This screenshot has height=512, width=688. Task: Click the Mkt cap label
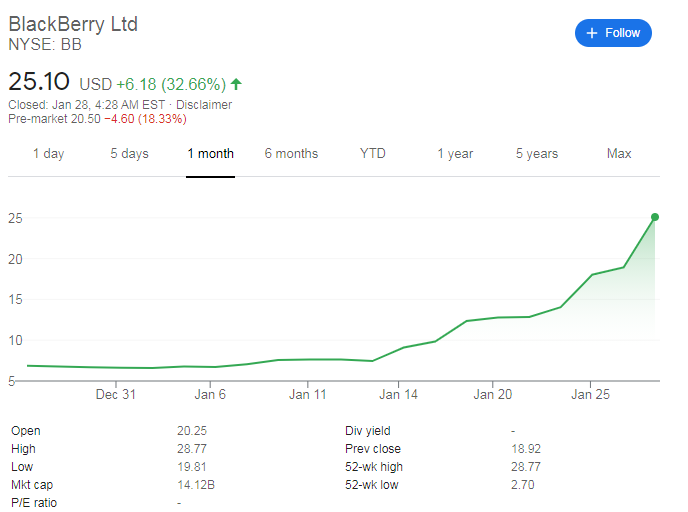pos(32,485)
